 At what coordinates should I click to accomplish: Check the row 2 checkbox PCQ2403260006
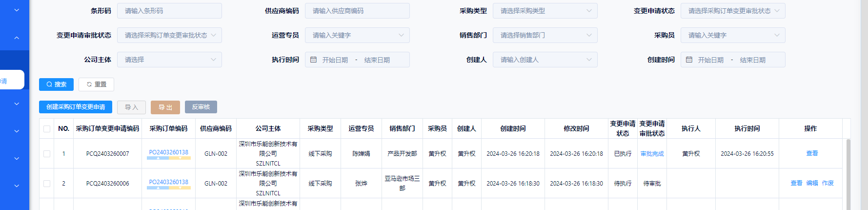point(47,184)
